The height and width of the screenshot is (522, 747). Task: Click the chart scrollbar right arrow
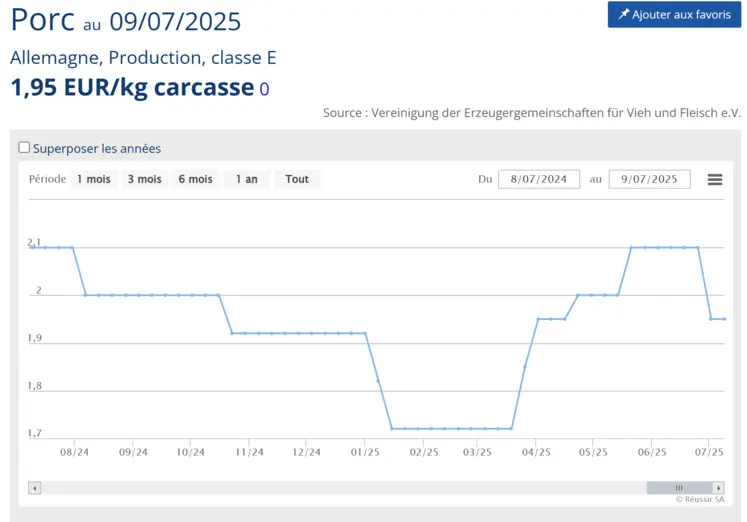point(718,488)
